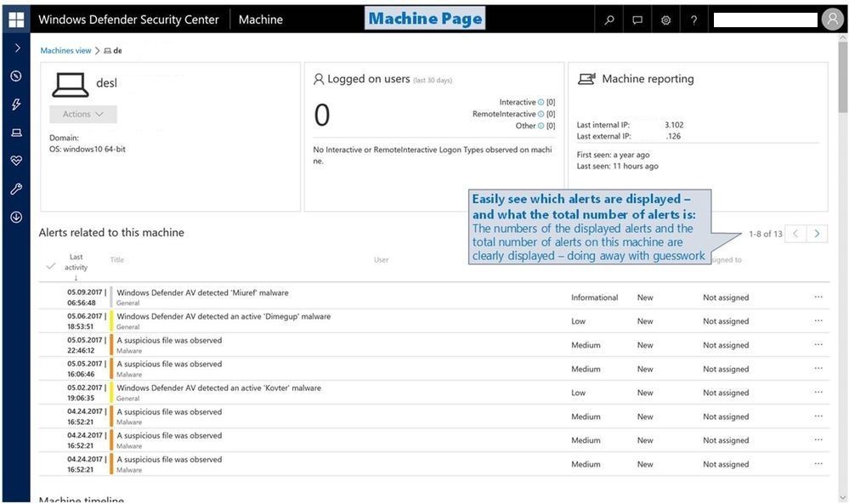The image size is (849, 504).
Task: Open the preferences wrench icon in sidebar
Action: coord(16,189)
